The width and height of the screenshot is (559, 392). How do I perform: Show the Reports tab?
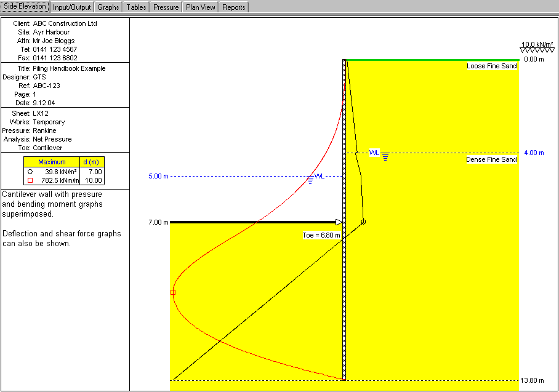(233, 7)
